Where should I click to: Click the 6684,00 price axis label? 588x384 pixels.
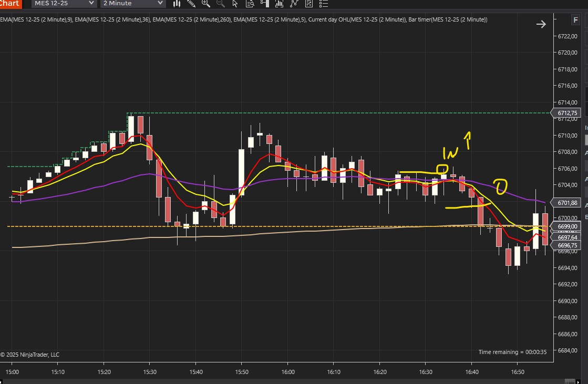point(568,350)
